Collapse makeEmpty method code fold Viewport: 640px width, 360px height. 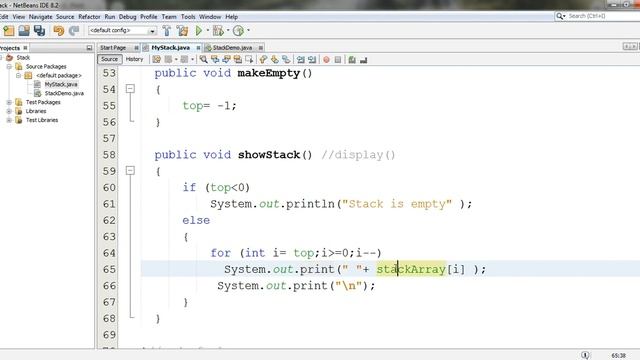[x=130, y=89]
